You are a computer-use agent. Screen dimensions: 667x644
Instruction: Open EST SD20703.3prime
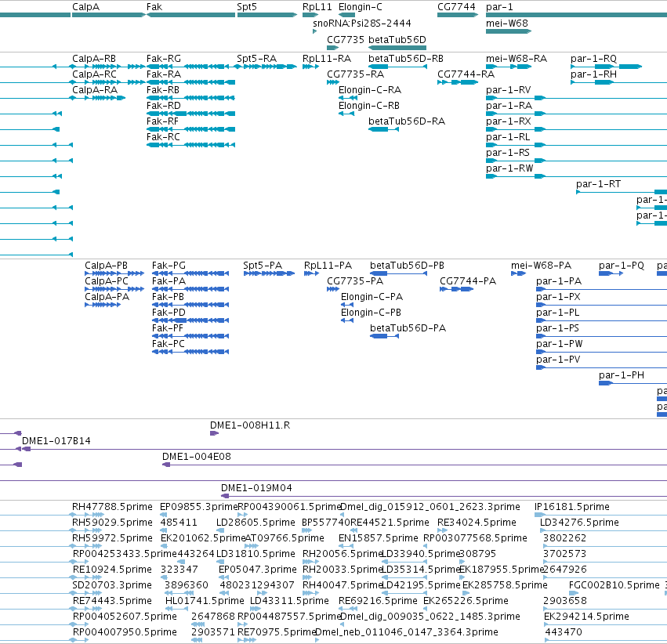[x=112, y=585]
